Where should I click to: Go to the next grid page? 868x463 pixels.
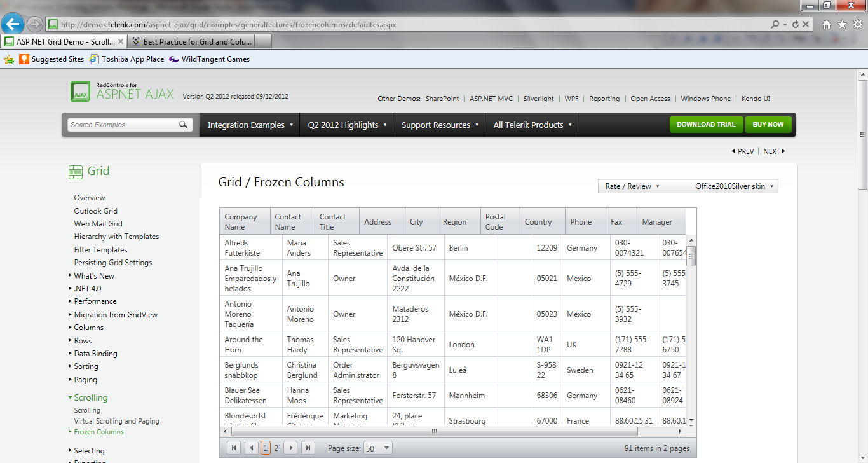tap(290, 448)
